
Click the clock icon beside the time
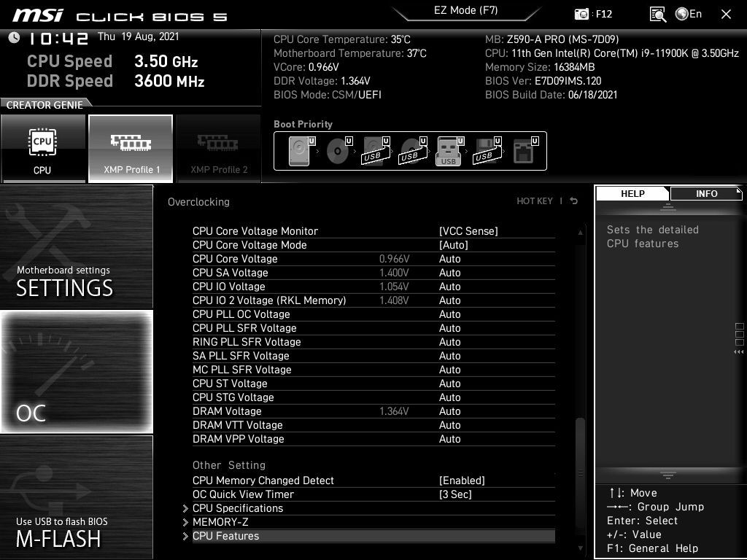[x=15, y=37]
